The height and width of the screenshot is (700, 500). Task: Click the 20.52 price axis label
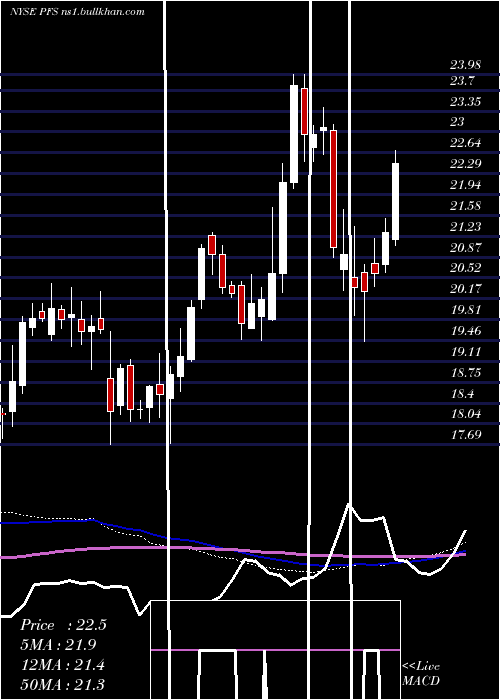pos(465,268)
